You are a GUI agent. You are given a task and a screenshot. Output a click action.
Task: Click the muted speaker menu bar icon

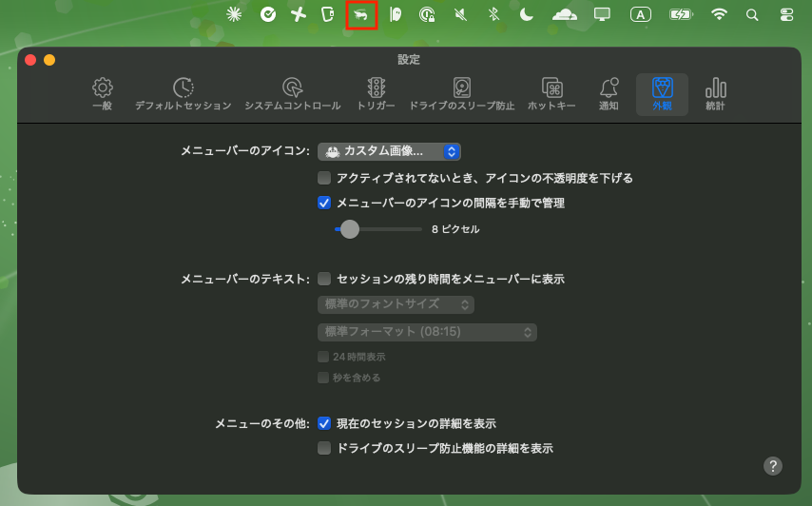[460, 14]
